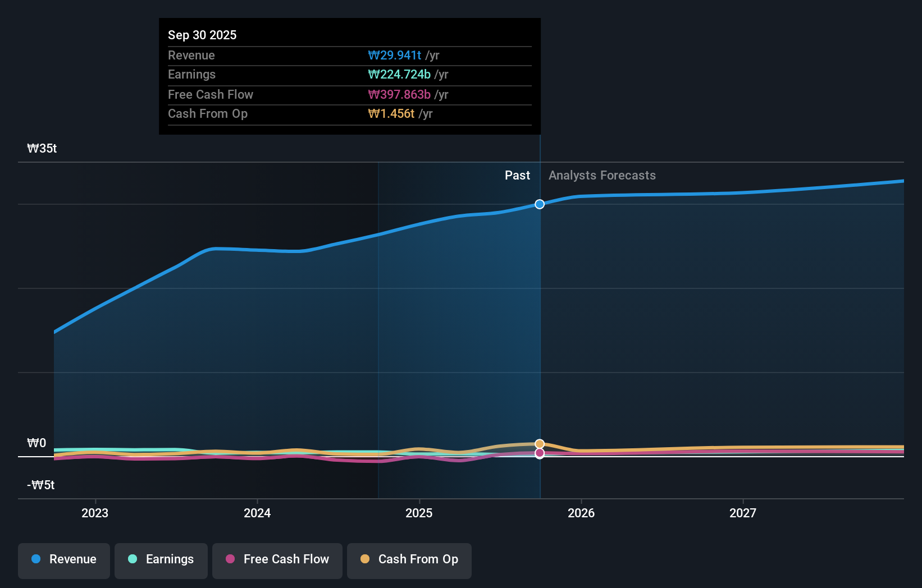Select the blue Revenue data point marker

(540, 204)
